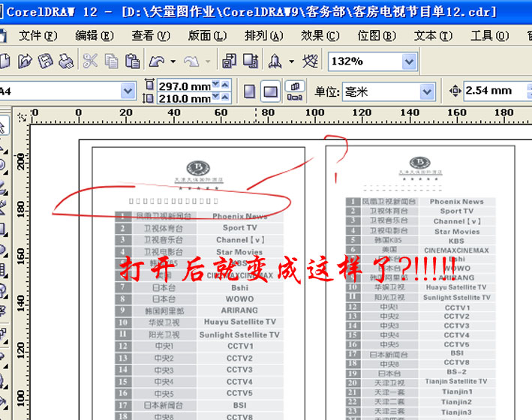The height and width of the screenshot is (420, 532).
Task: Click the ruler origin crosshair icon
Action: click(x=22, y=117)
